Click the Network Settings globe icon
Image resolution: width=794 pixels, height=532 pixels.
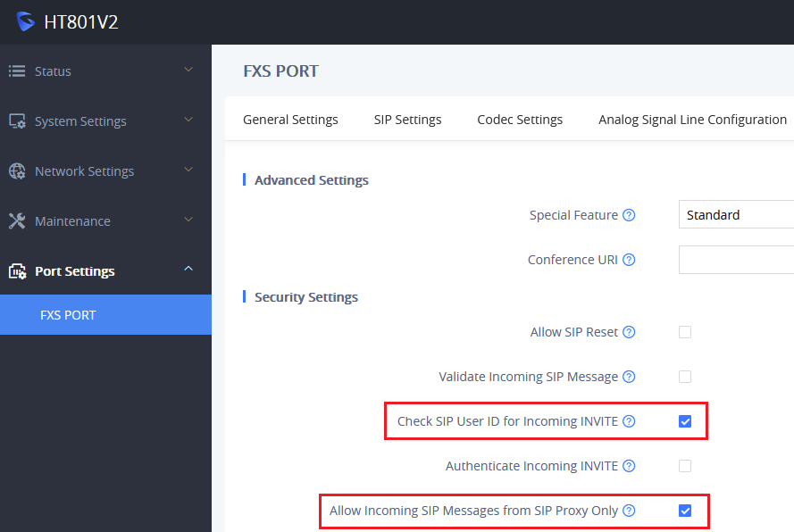17,171
